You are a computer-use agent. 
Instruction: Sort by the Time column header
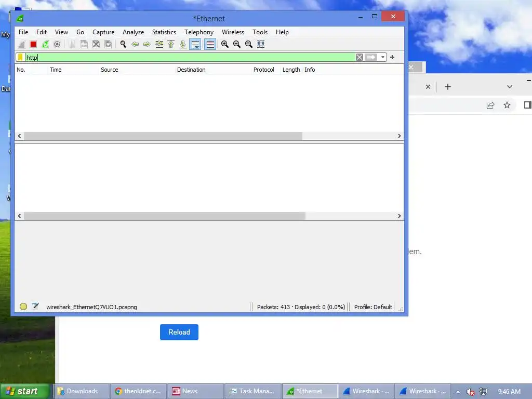[x=73, y=70]
